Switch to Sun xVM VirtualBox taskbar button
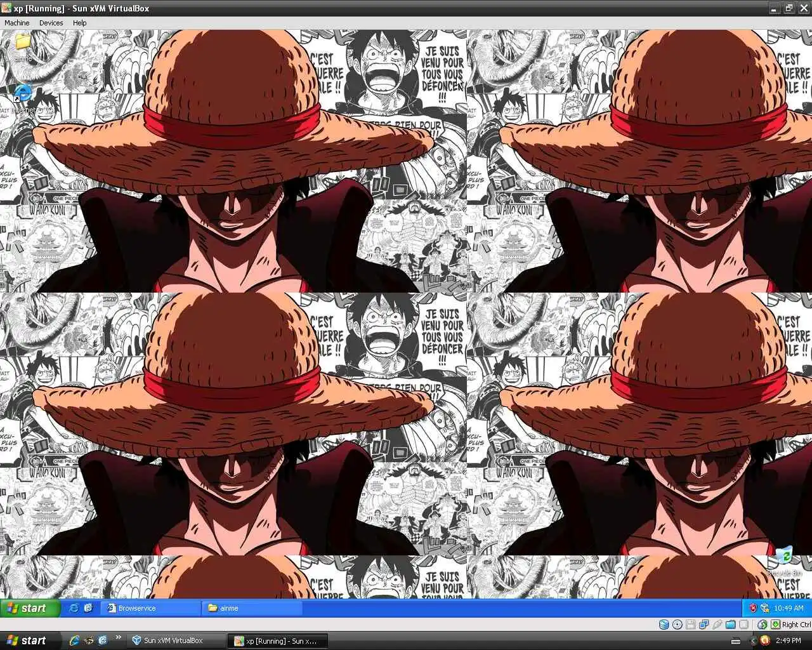The width and height of the screenshot is (812, 650). coord(176,640)
